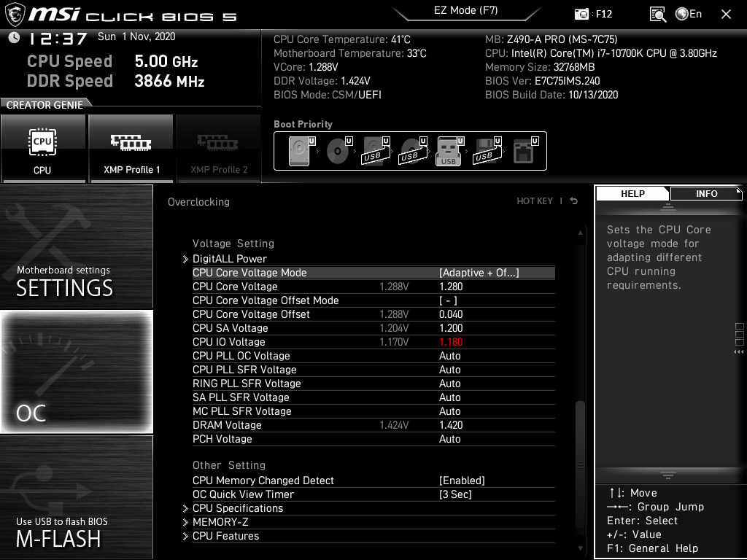Select first hard disk boot device icon
The width and height of the screenshot is (747, 560).
pos(302,150)
